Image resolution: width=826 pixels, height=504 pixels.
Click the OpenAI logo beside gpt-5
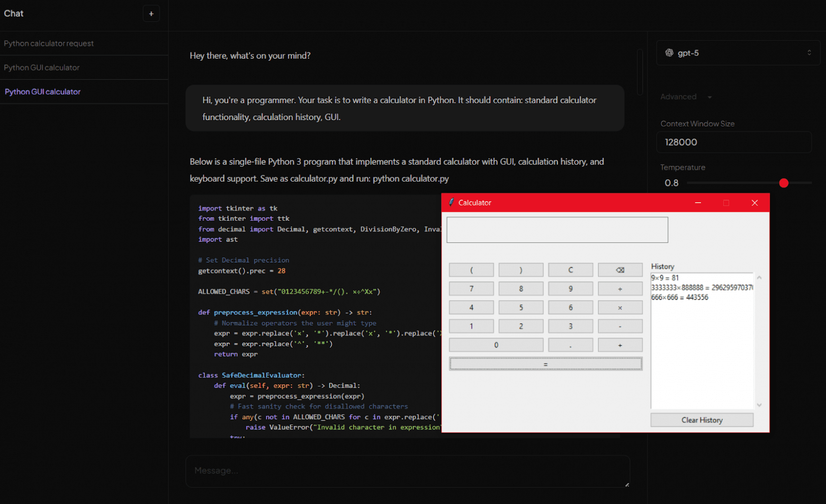pos(669,53)
